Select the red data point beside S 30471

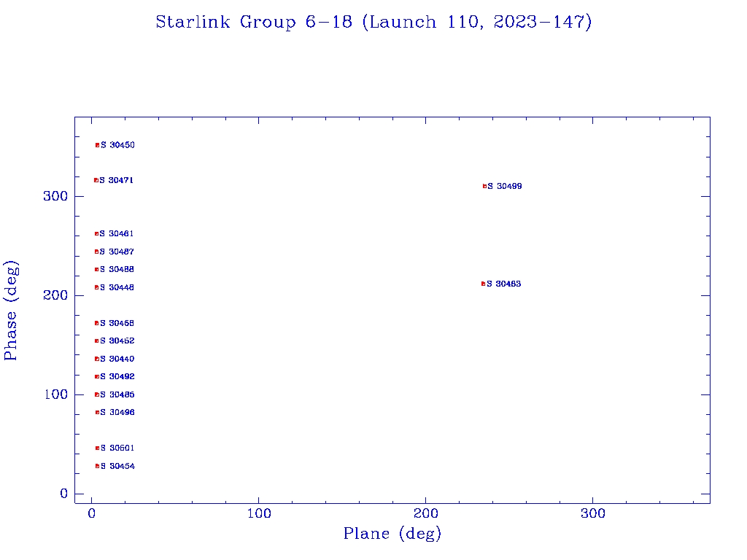pos(96,180)
